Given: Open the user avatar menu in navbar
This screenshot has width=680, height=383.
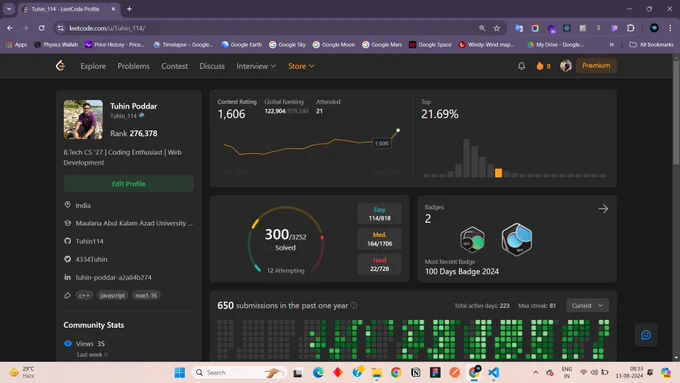Looking at the screenshot, I should [566, 66].
